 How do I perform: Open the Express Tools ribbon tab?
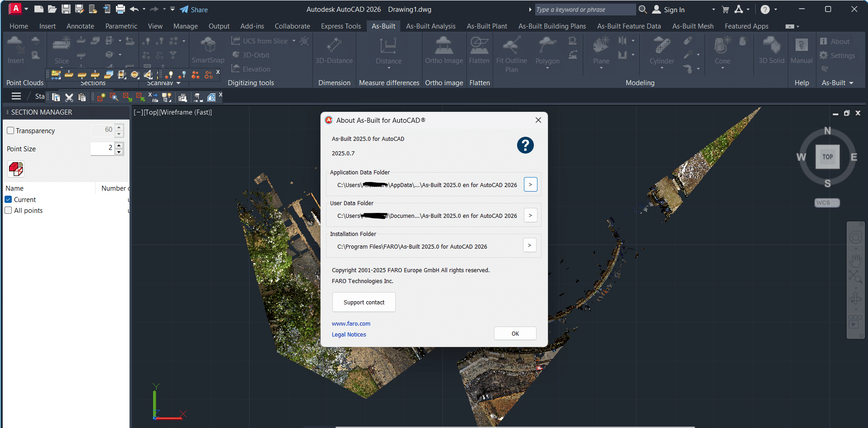point(340,26)
